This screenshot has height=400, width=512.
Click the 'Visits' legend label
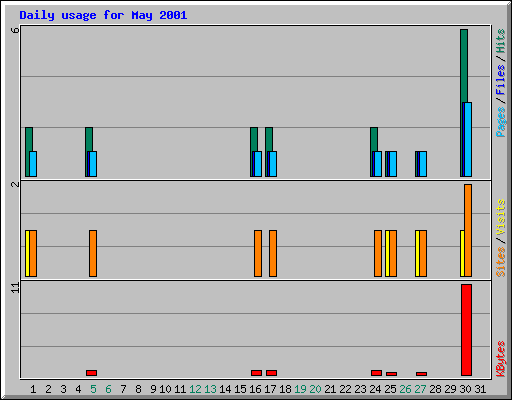tap(500, 217)
